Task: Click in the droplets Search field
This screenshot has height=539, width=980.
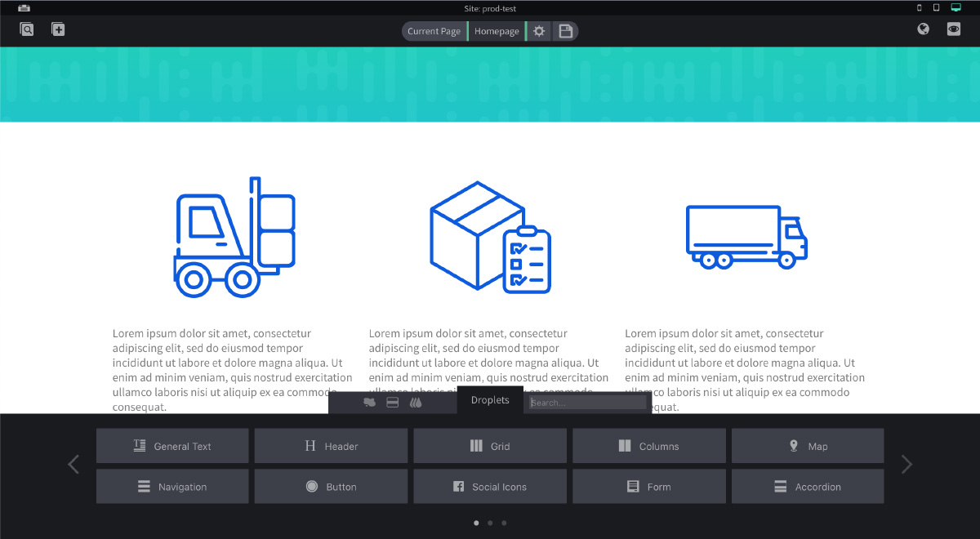Action: pos(587,403)
